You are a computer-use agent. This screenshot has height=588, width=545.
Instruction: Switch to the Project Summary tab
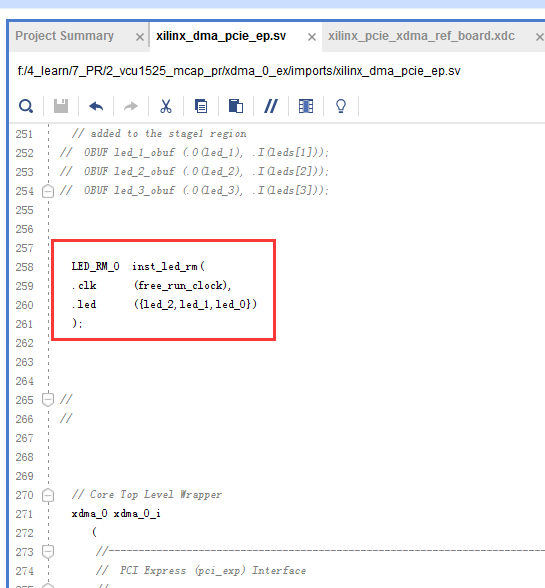65,36
